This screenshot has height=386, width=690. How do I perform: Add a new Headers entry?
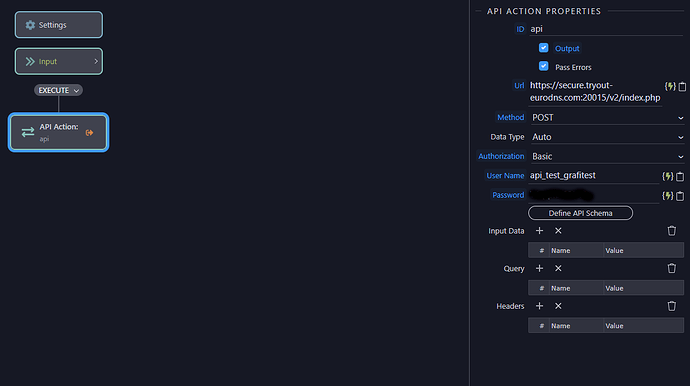click(x=540, y=306)
